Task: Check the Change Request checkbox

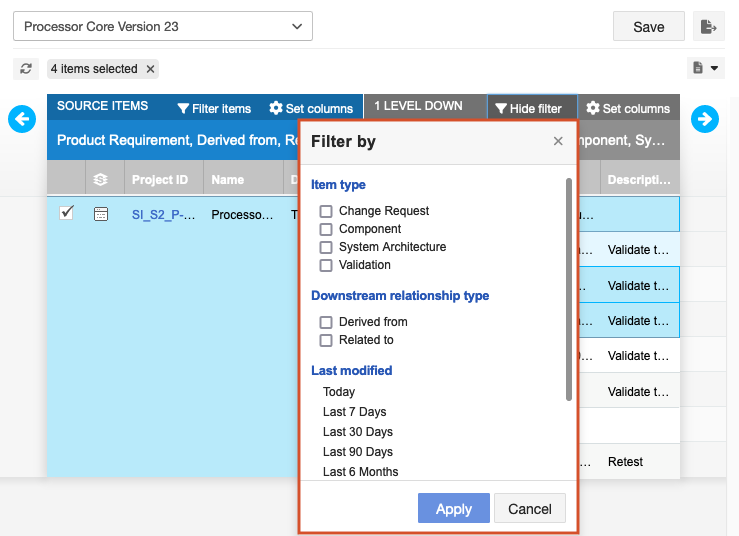Action: (x=326, y=211)
